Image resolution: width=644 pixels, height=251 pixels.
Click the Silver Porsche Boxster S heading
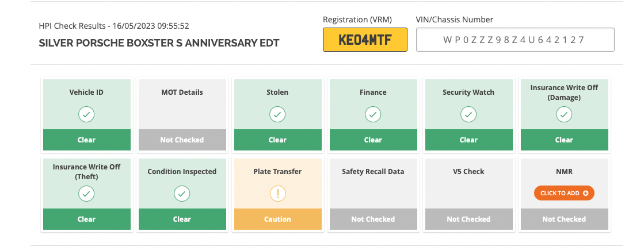coord(159,43)
